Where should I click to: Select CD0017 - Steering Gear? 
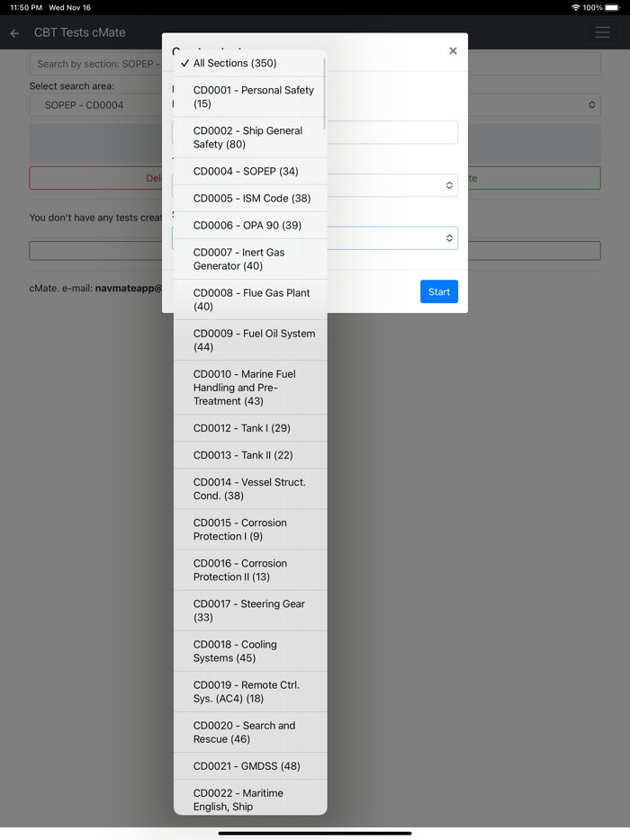click(249, 611)
